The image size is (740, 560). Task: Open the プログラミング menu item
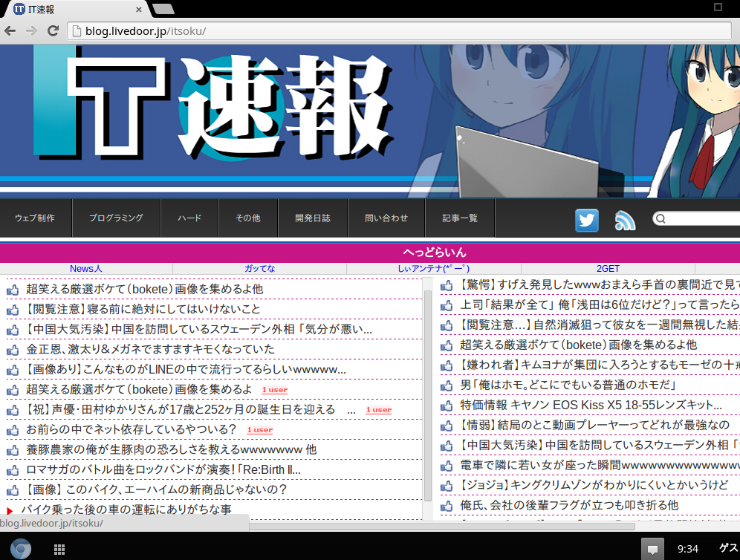[x=116, y=218]
